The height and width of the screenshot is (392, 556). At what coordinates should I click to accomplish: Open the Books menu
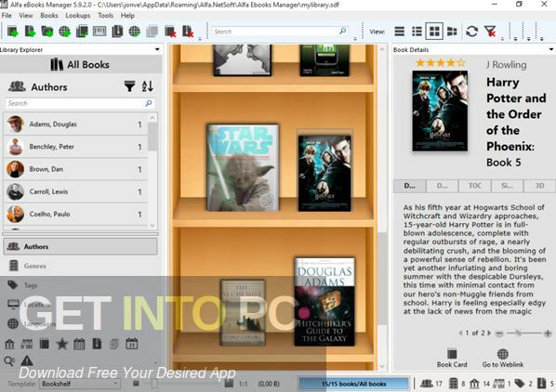(x=49, y=16)
